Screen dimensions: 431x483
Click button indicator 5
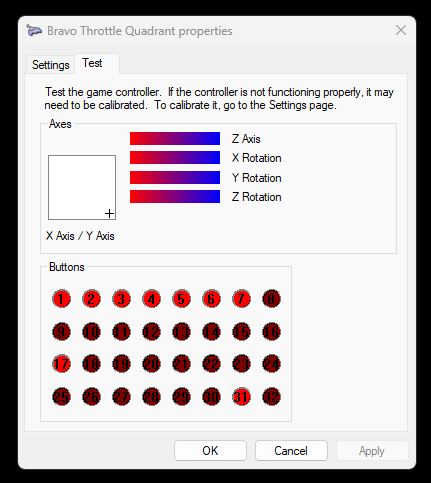pos(181,299)
